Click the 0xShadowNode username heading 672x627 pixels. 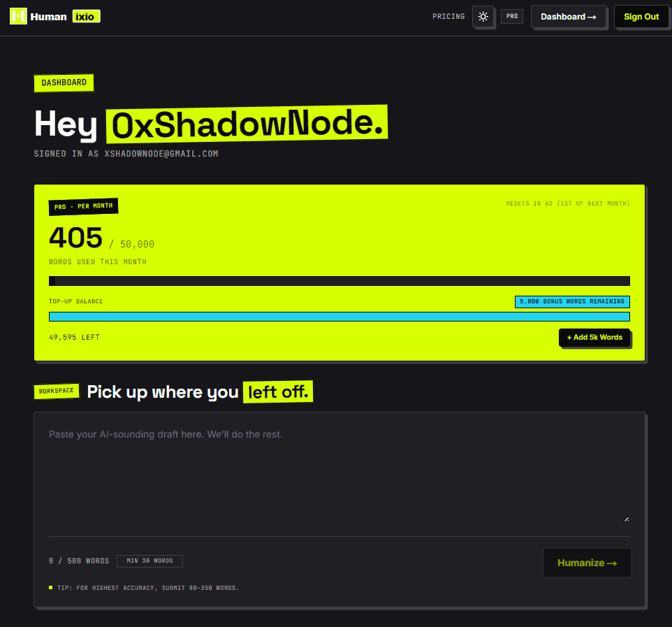coord(247,124)
